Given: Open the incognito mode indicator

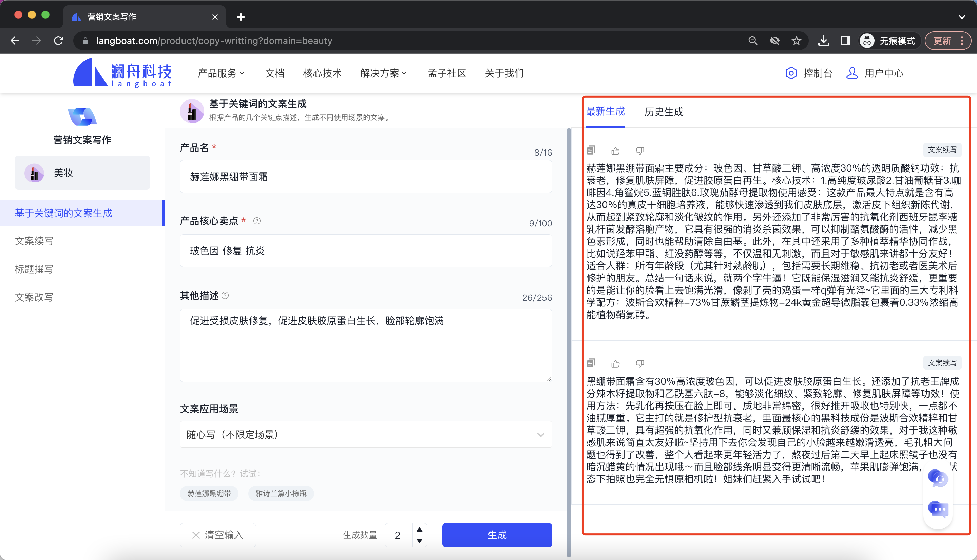Looking at the screenshot, I should pyautogui.click(x=889, y=41).
